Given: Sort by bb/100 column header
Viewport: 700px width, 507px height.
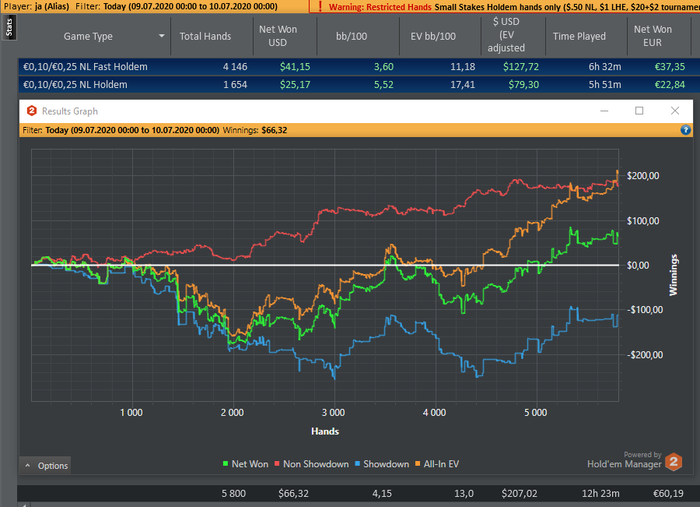Looking at the screenshot, I should pyautogui.click(x=351, y=36).
